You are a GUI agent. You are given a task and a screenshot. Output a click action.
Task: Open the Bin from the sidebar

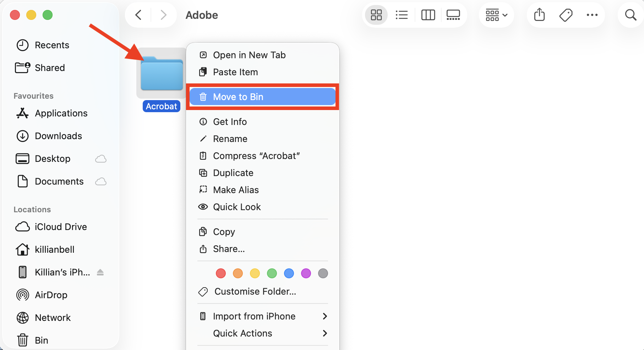(41, 340)
